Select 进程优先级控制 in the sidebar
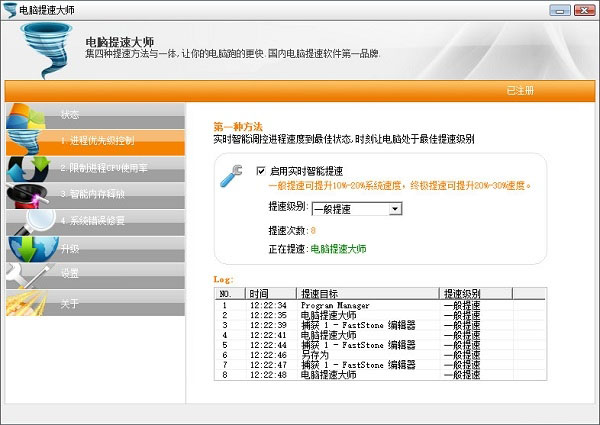 click(95, 142)
